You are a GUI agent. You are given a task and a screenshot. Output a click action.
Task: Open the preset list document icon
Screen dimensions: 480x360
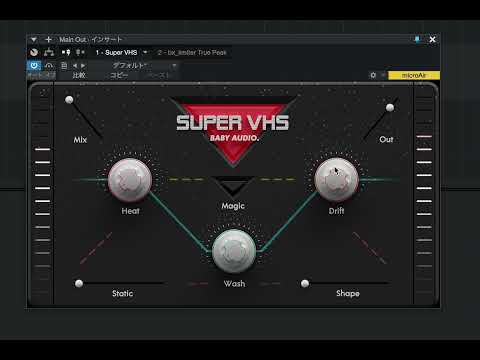pyautogui.click(x=64, y=65)
